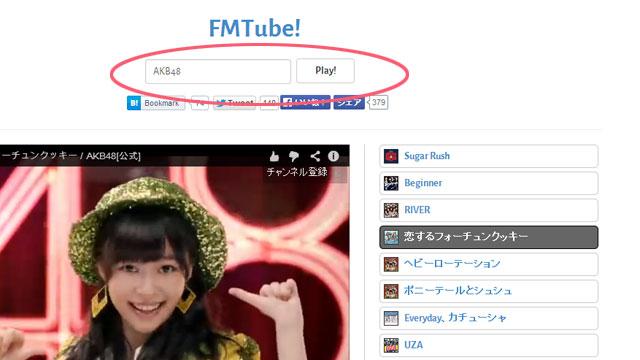
Task: Click the Hatena Bookmark button
Action: (x=156, y=103)
